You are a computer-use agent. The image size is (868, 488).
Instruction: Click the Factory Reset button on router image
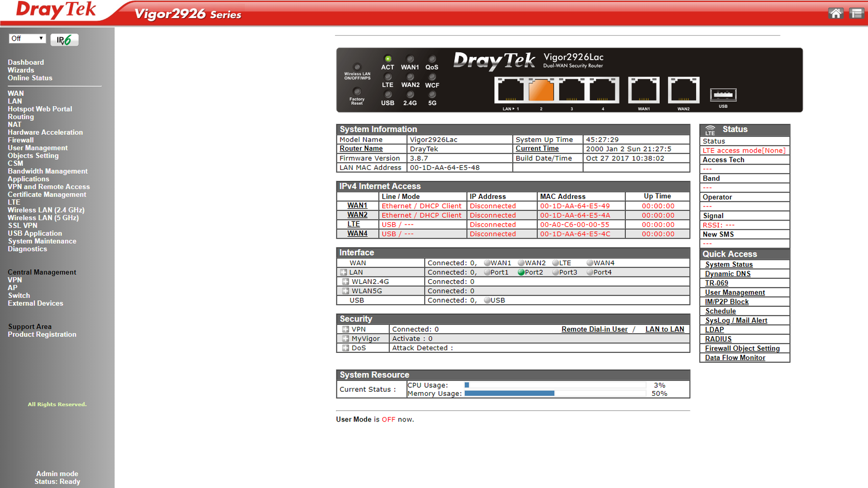pyautogui.click(x=357, y=91)
